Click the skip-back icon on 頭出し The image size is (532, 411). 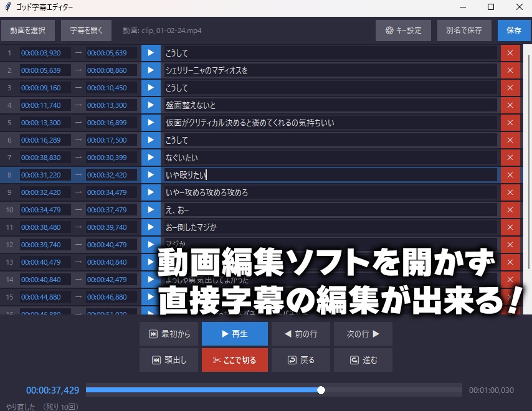pyautogui.click(x=155, y=360)
